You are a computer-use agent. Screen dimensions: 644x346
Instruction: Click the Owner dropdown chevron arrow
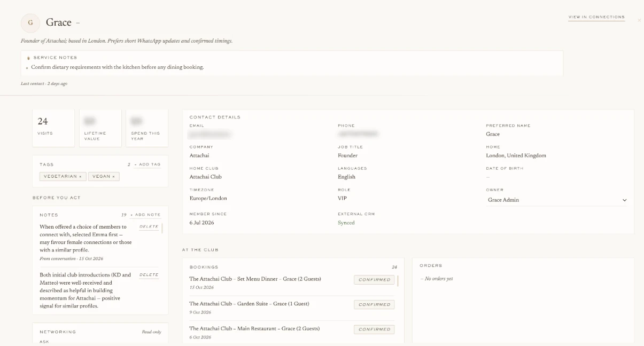[624, 200]
